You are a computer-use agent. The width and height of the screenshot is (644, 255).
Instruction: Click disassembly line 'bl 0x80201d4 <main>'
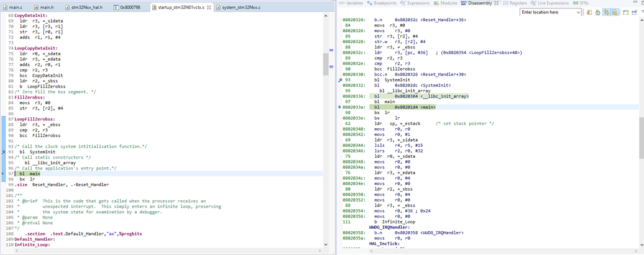[405, 107]
